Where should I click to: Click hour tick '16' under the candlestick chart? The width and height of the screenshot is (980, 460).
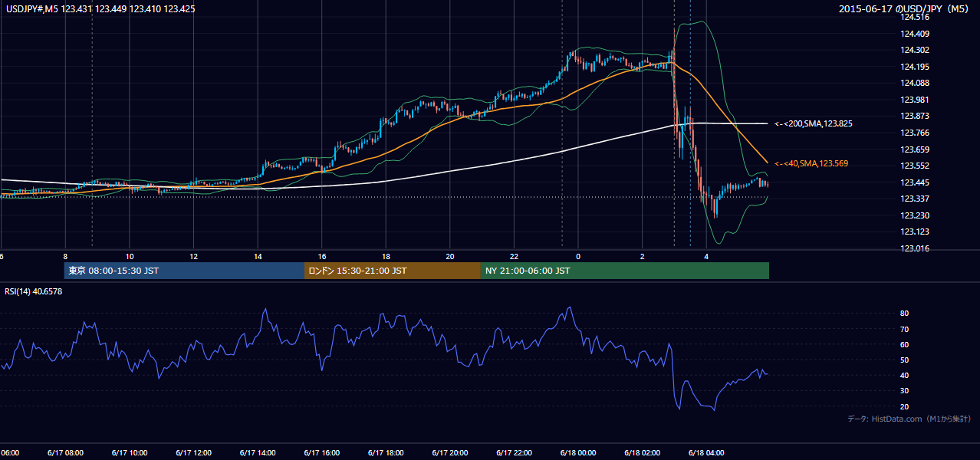(x=322, y=256)
